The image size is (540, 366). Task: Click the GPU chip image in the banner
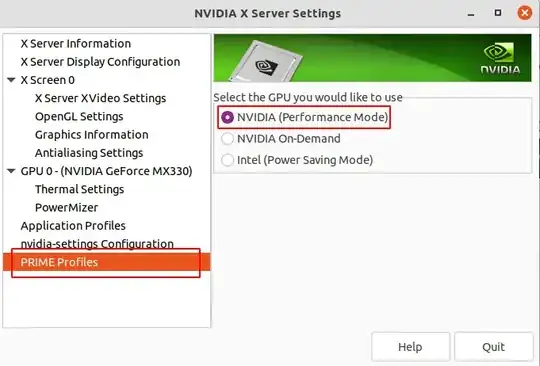(266, 62)
